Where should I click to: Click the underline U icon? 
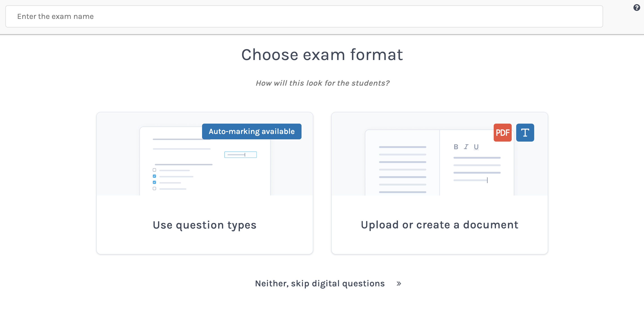[476, 147]
